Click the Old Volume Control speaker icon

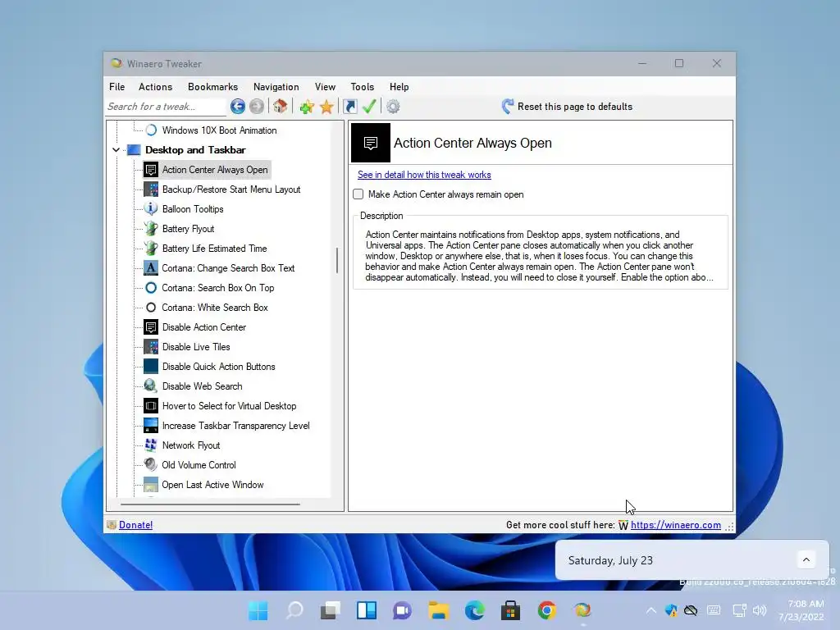[x=151, y=464]
